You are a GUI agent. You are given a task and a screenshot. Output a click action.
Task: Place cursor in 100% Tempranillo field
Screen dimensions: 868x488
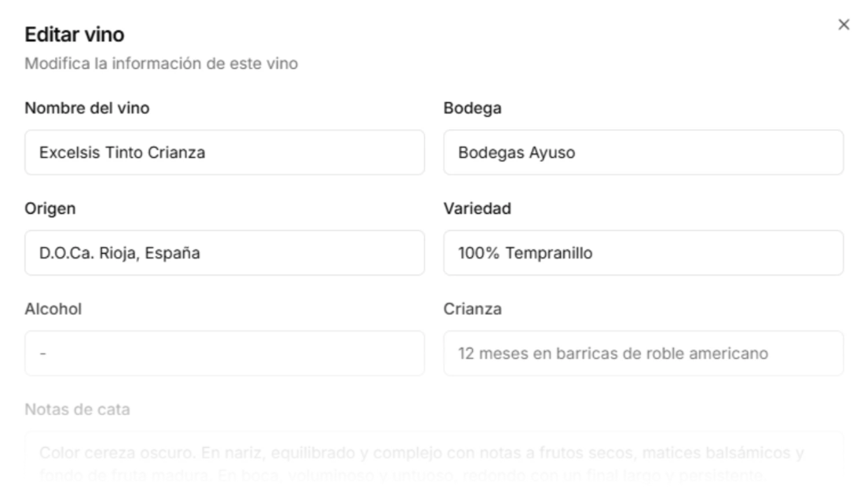525,252
